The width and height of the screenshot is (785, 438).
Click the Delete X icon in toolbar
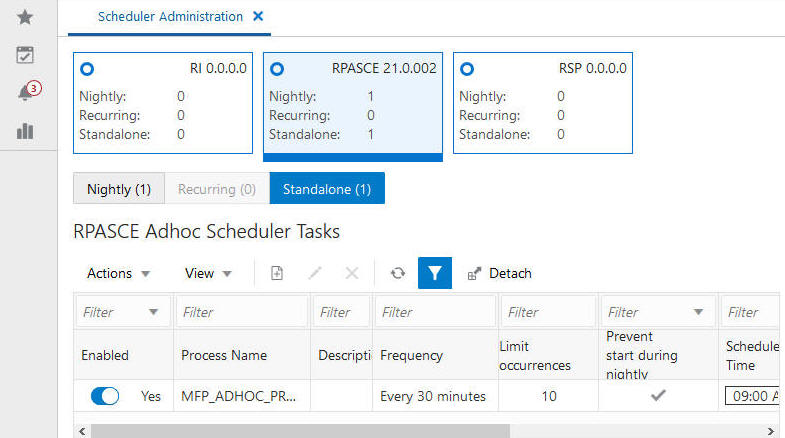pyautogui.click(x=352, y=273)
